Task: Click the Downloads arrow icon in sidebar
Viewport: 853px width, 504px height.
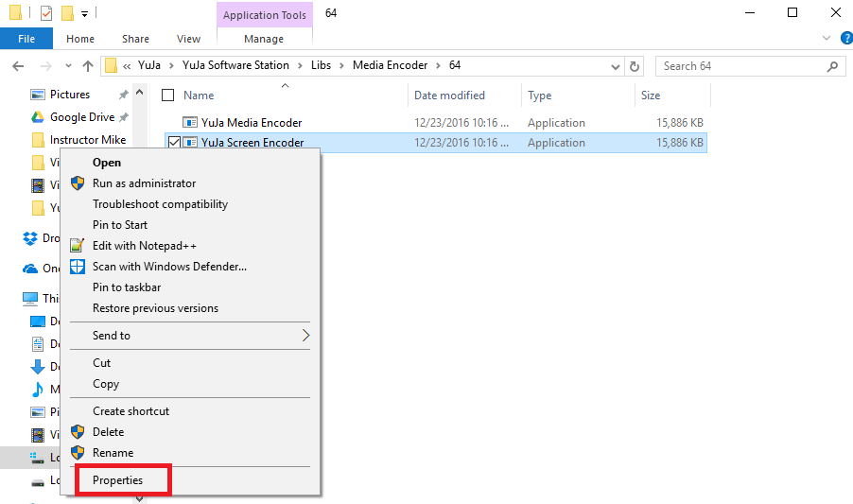Action: click(x=38, y=367)
